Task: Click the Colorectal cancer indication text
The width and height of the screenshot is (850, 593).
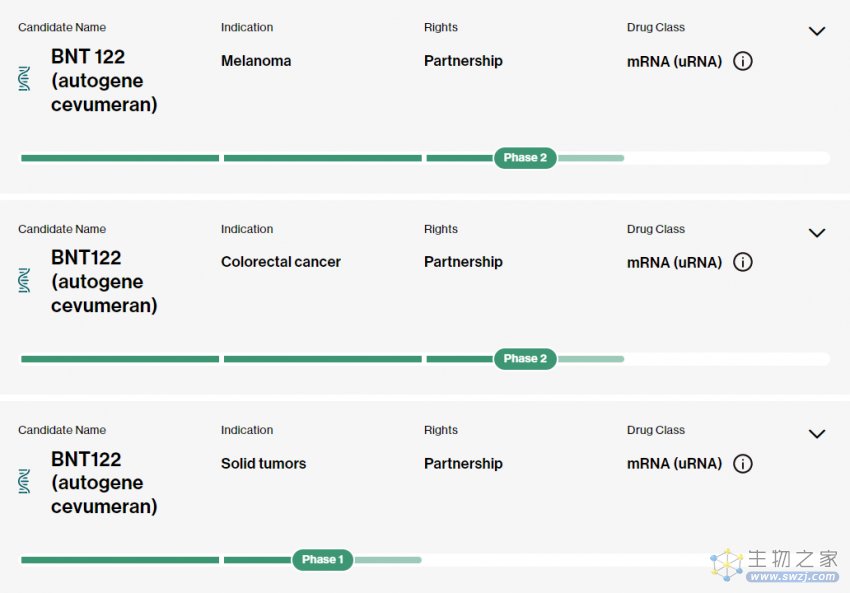Action: pos(281,262)
